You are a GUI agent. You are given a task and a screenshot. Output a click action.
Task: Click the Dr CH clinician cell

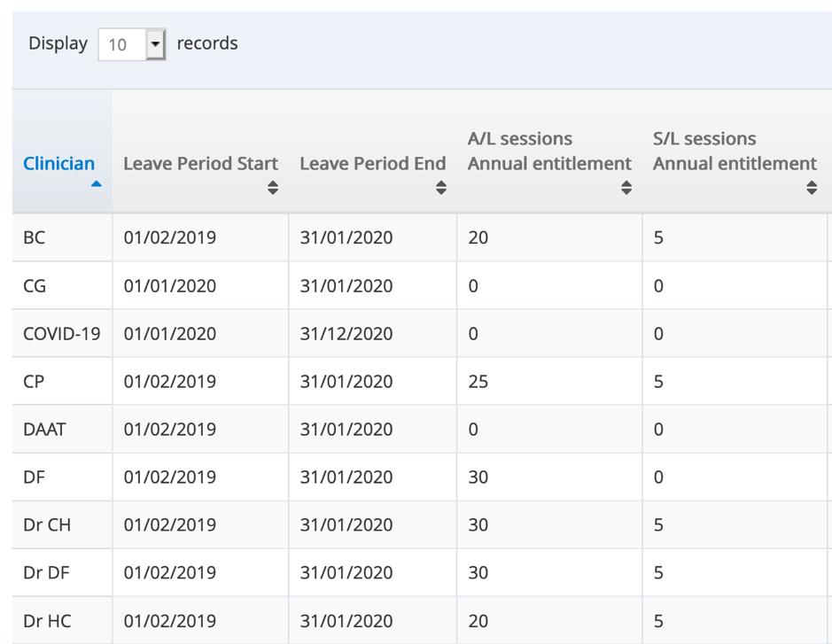point(47,525)
